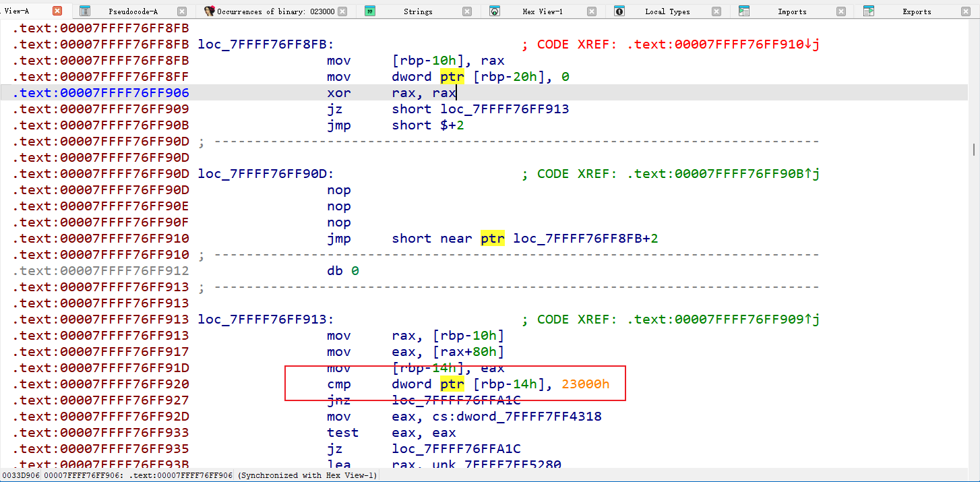Follow loc_7FFFF76FF913 operand in the jz short instruction
The width and height of the screenshot is (980, 482).
(504, 109)
